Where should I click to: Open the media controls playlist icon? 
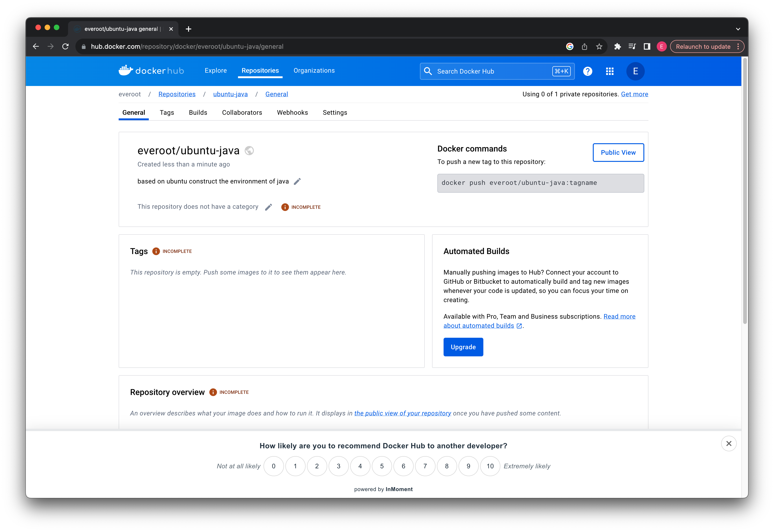tap(632, 47)
